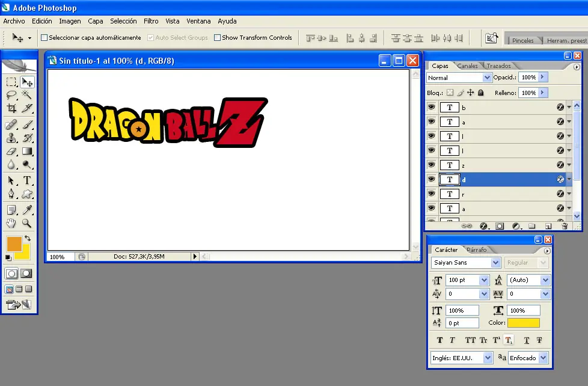Open the Inglés: EE.UU. language dropdown
The image size is (588, 386).
click(x=488, y=358)
